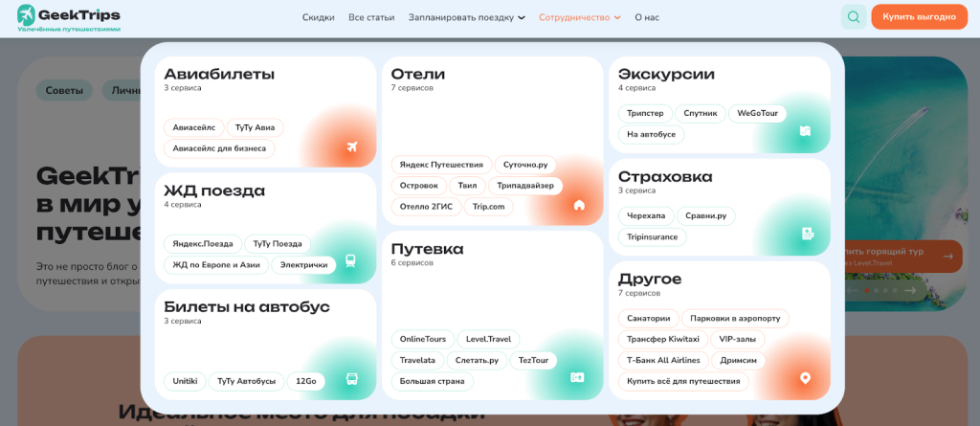Choose the Черехапа insurance service

click(646, 216)
